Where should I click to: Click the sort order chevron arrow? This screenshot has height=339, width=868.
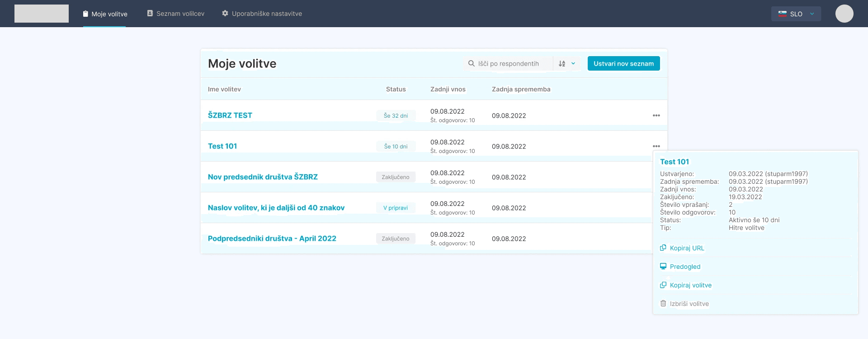tap(573, 63)
